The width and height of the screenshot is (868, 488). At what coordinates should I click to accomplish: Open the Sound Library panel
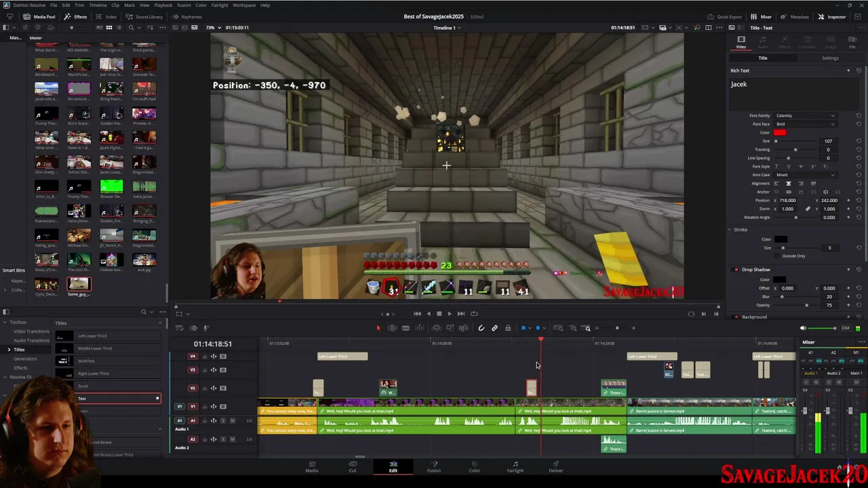tap(144, 16)
